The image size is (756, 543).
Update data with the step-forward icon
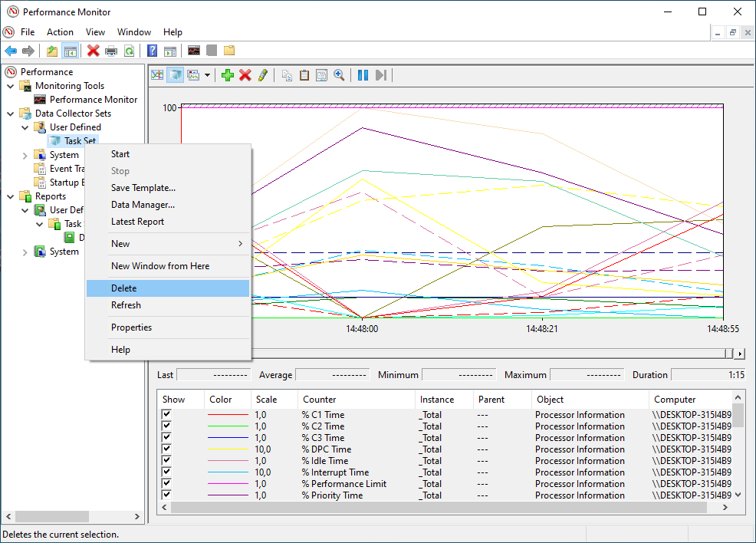380,74
